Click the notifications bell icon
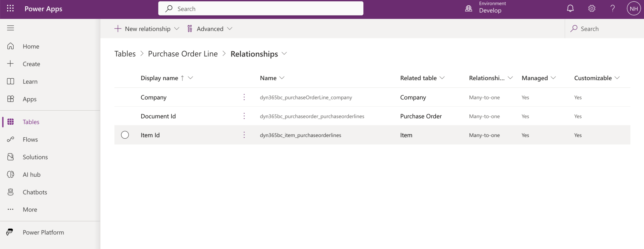Screen dimensions: 644x249 click(x=570, y=8)
